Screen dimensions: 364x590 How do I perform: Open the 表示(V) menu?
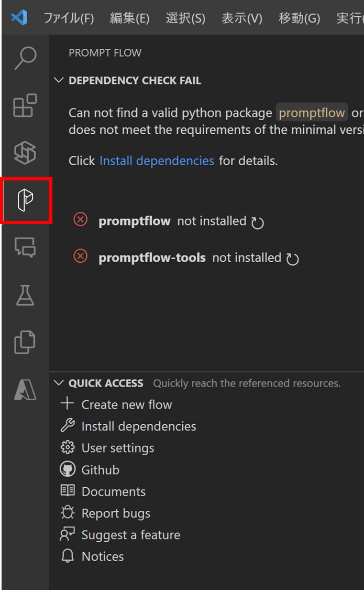click(242, 18)
